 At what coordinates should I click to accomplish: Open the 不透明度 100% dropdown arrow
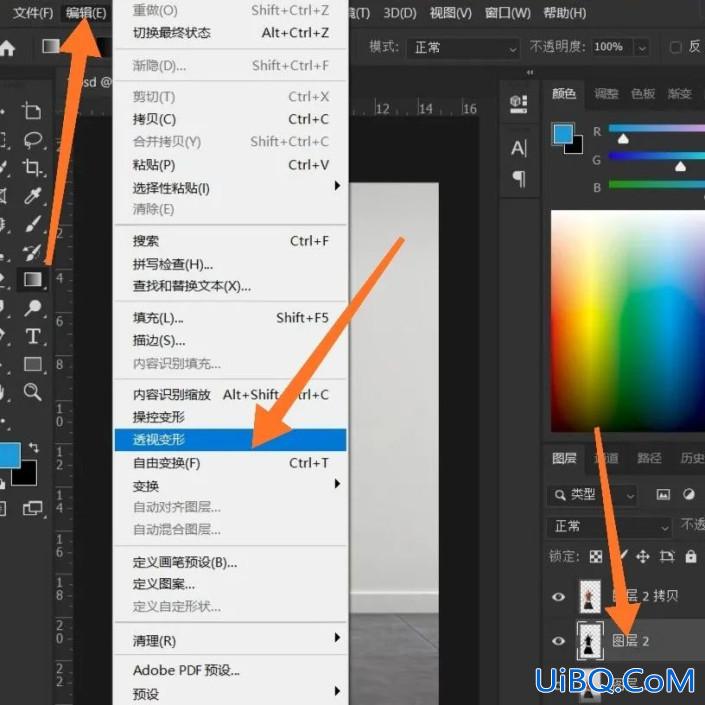[x=643, y=47]
